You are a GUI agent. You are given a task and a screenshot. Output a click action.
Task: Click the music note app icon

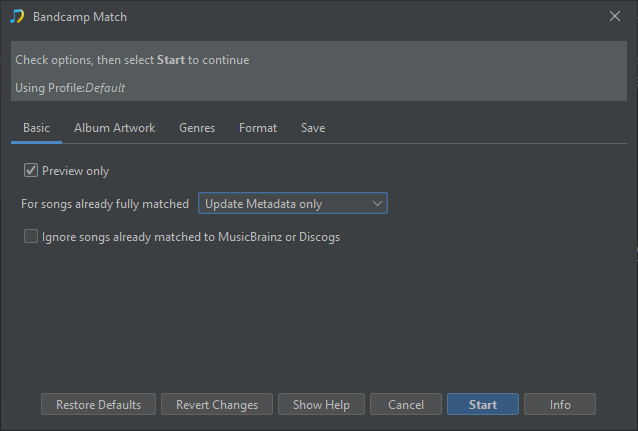(x=17, y=17)
